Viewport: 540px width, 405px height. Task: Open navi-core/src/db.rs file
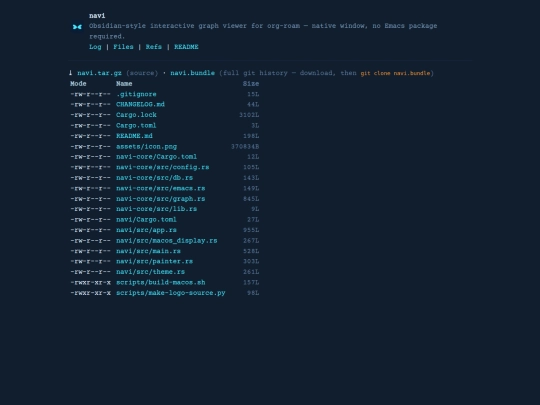point(154,178)
